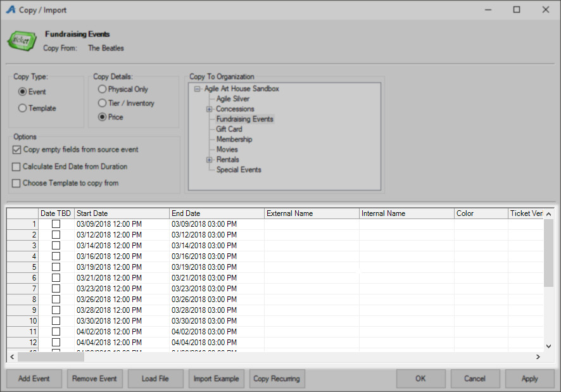Tick Date TBD checkbox in row 12
The width and height of the screenshot is (561, 392).
[56, 342]
